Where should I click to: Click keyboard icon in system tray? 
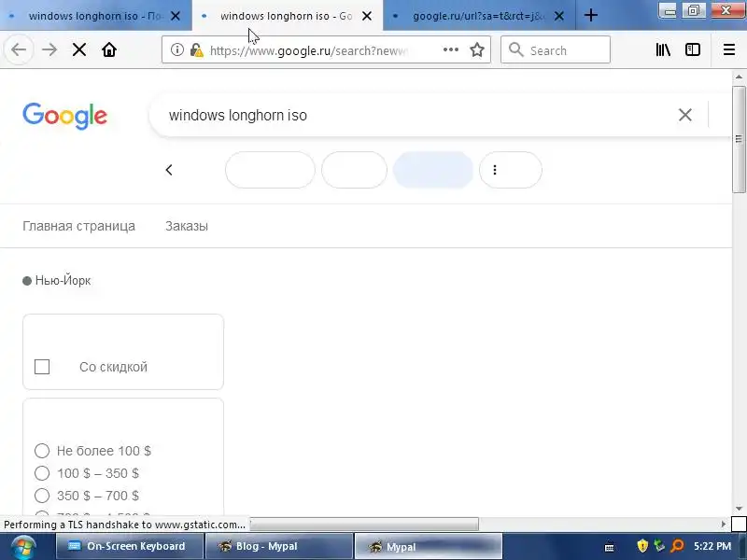coord(610,547)
